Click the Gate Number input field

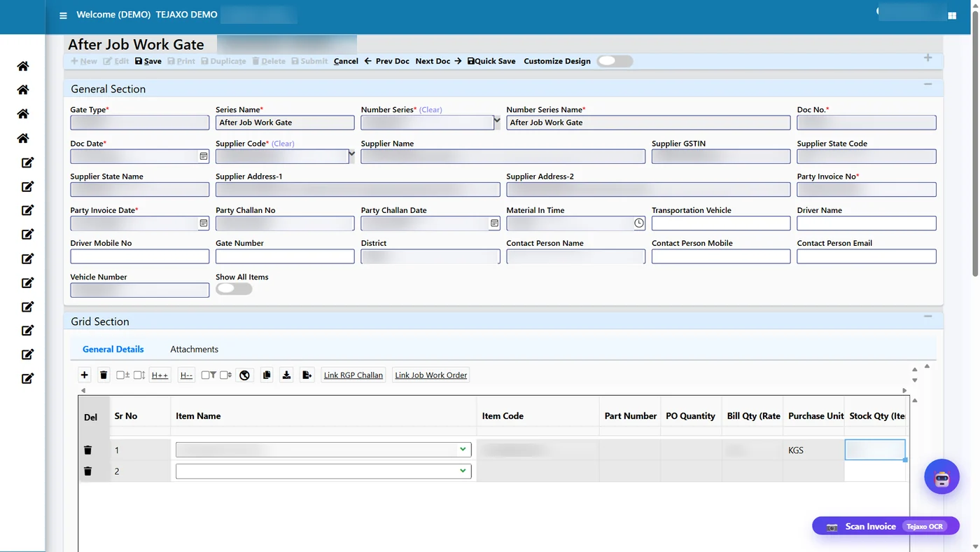285,256
